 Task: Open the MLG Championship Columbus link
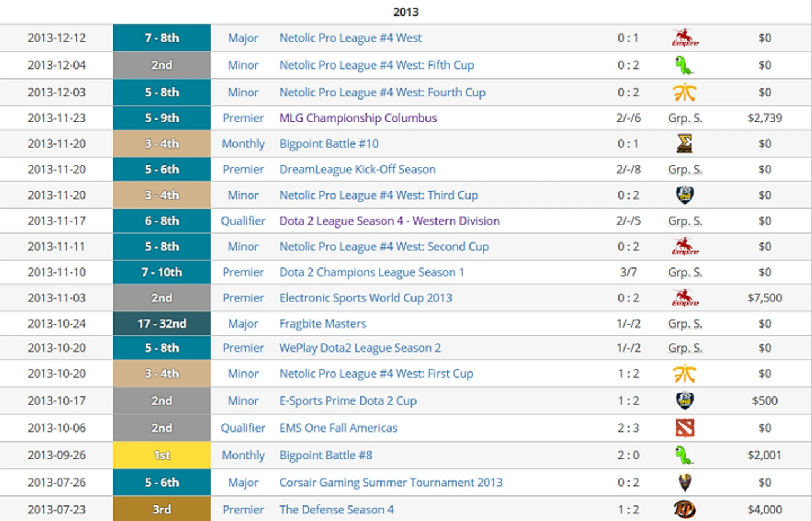click(358, 118)
